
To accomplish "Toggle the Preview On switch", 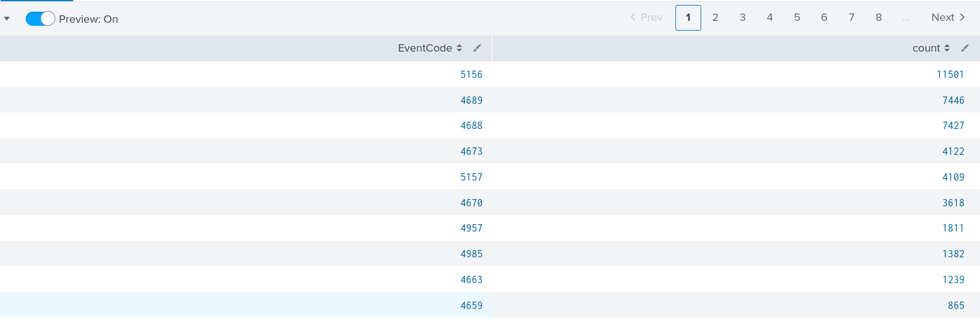I will coord(40,19).
